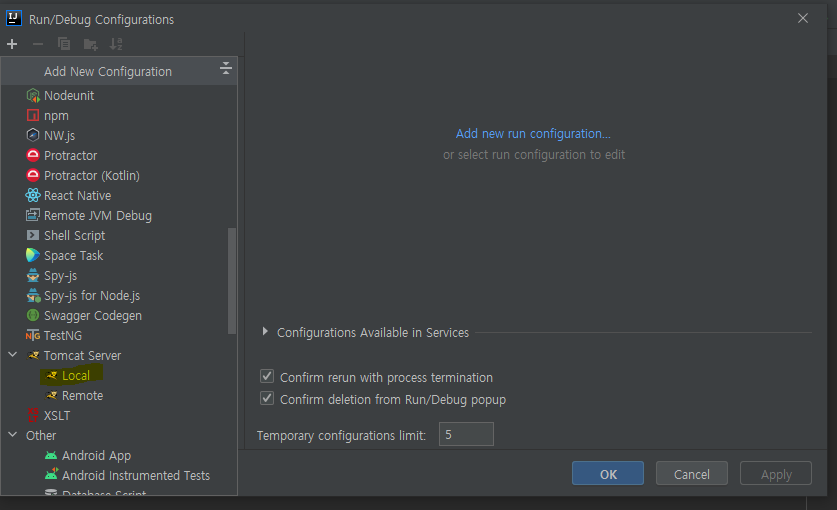This screenshot has height=510, width=837.
Task: Select the React Native entry text
Action: pos(77,195)
